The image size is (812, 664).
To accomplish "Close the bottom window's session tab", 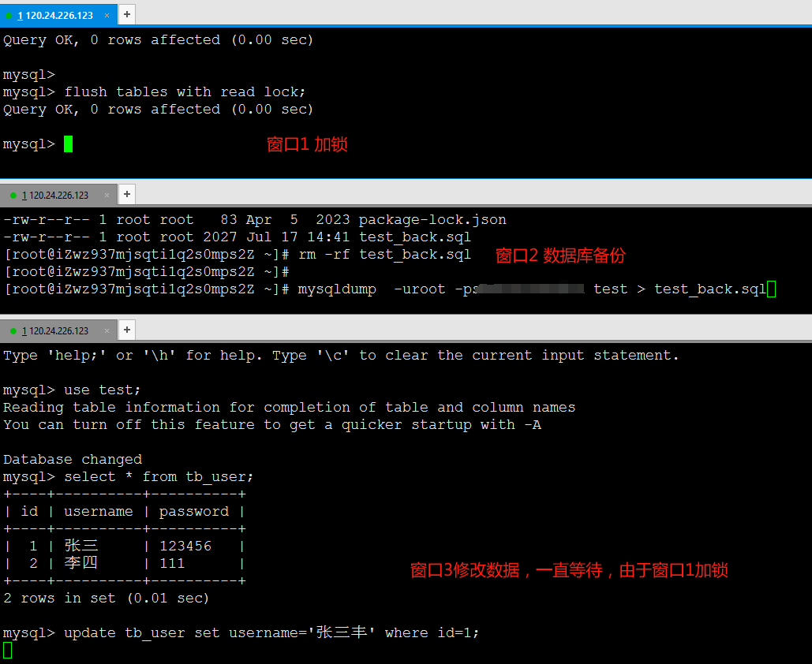I will click(x=107, y=331).
